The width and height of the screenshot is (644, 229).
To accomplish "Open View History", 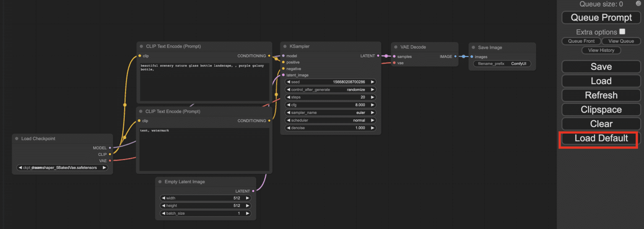I will pyautogui.click(x=601, y=50).
